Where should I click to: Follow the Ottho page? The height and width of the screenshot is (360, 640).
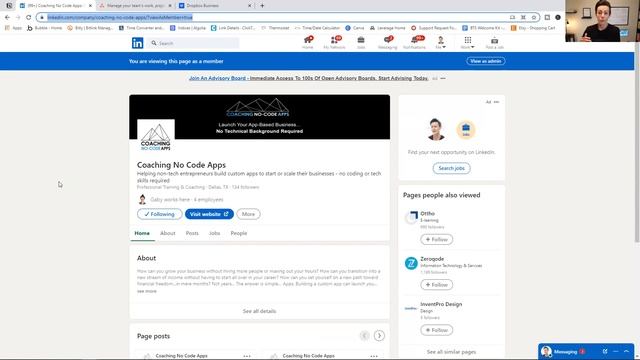coord(436,239)
